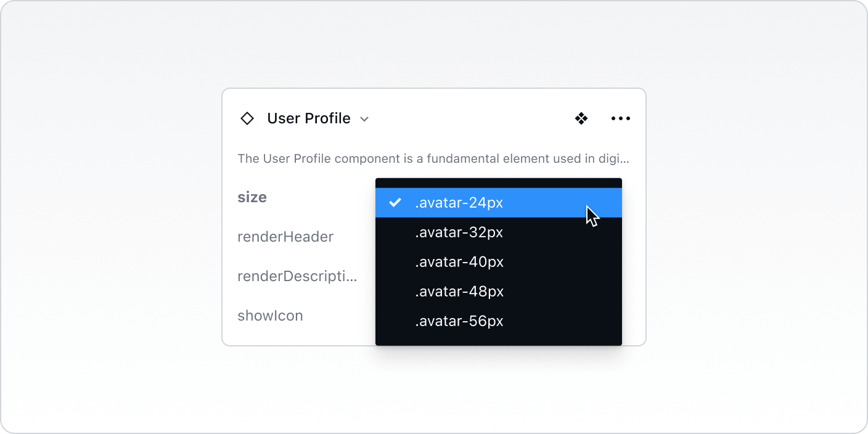
Task: Click the bold size property label
Action: [x=252, y=197]
